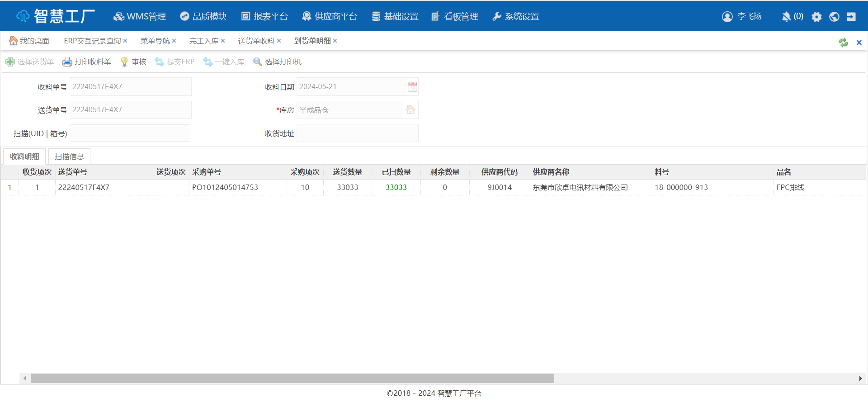Open the settings gear icon
This screenshot has height=403, width=868.
pyautogui.click(x=816, y=17)
